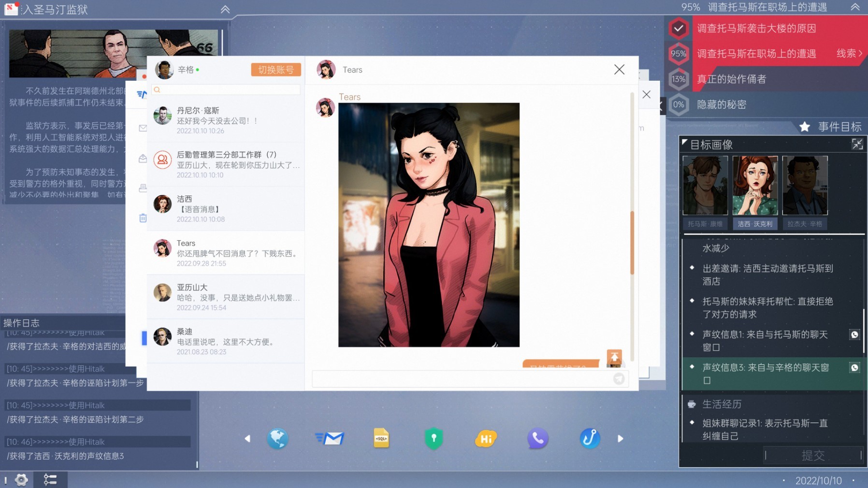Open the 后勤管理第三分部工作群 conversation

pos(226,164)
